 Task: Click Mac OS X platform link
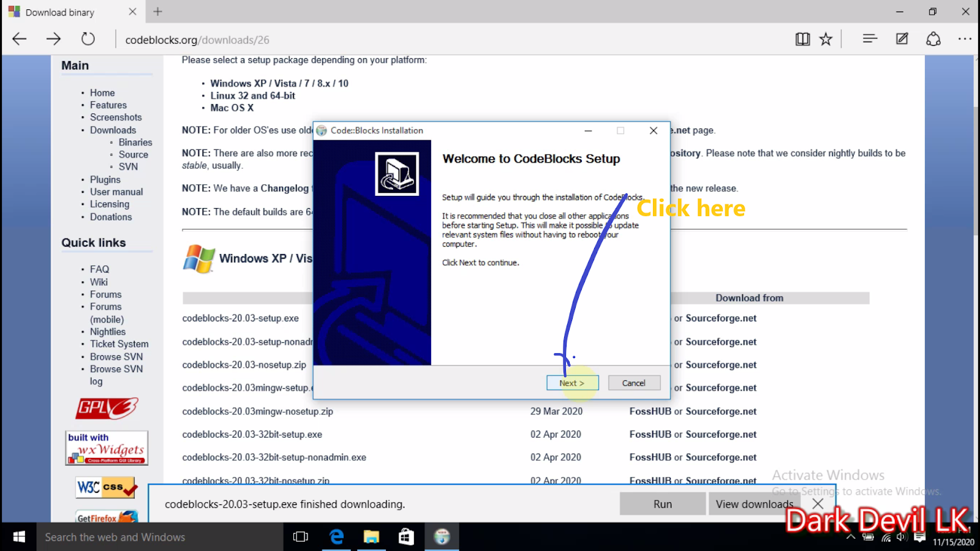[x=232, y=108]
